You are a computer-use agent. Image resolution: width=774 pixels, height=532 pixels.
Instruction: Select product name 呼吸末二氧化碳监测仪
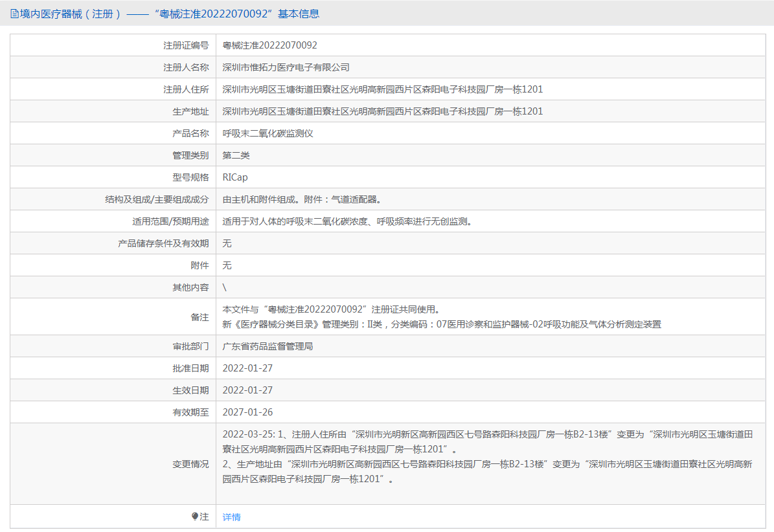[267, 133]
